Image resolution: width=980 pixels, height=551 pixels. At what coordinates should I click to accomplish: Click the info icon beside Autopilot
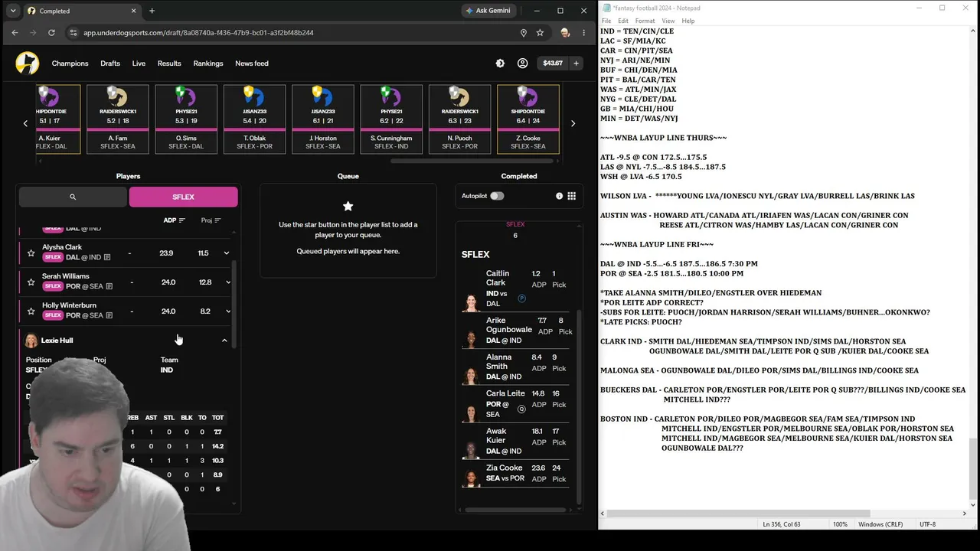tap(559, 196)
